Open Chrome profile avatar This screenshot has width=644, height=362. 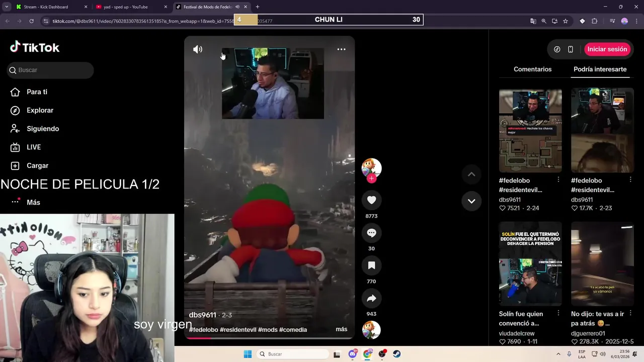pos(624,21)
